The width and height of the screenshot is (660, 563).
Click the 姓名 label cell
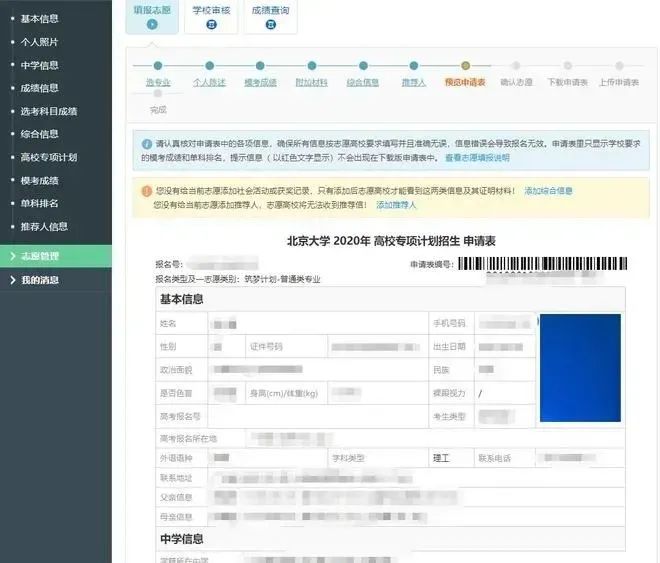(181, 323)
